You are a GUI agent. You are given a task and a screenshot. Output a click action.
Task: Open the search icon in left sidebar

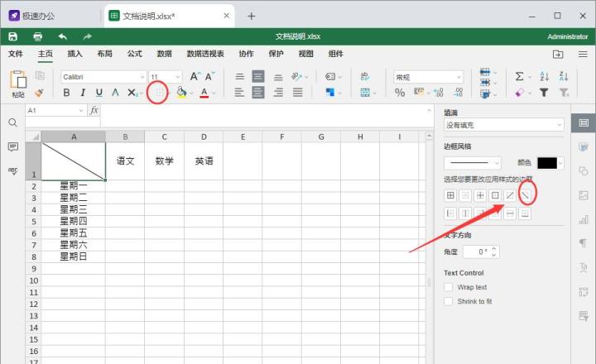click(x=12, y=122)
